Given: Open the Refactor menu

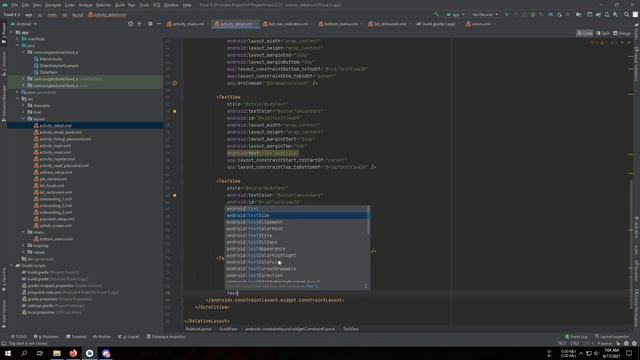Looking at the screenshot, I should click(x=104, y=5).
